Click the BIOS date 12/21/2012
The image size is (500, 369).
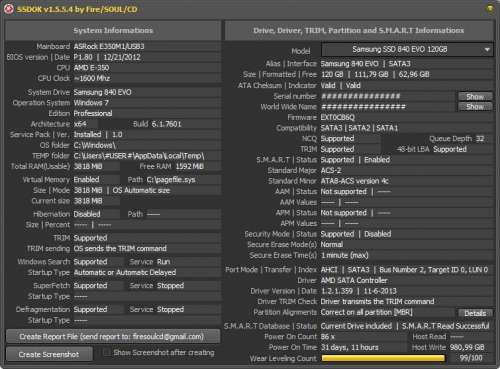[122, 57]
